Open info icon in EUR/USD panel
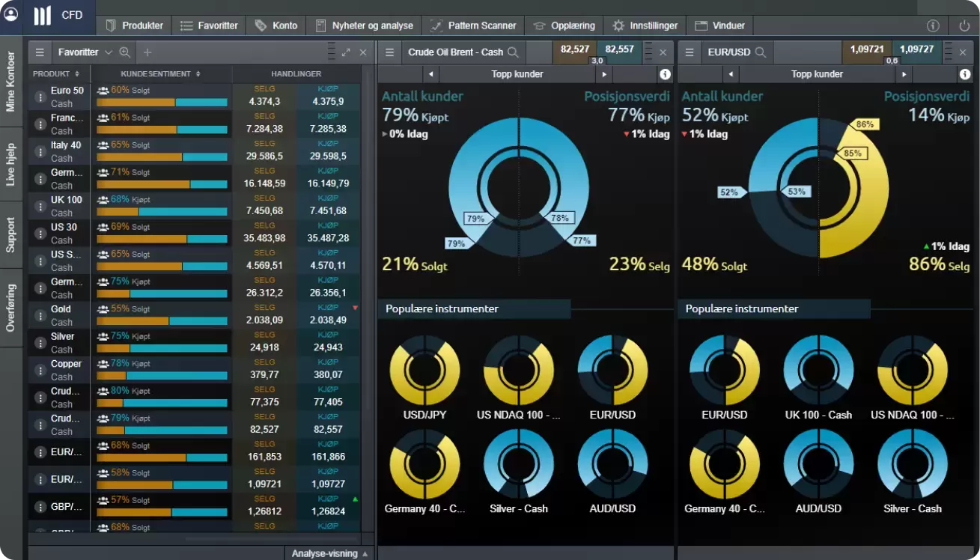 click(964, 74)
